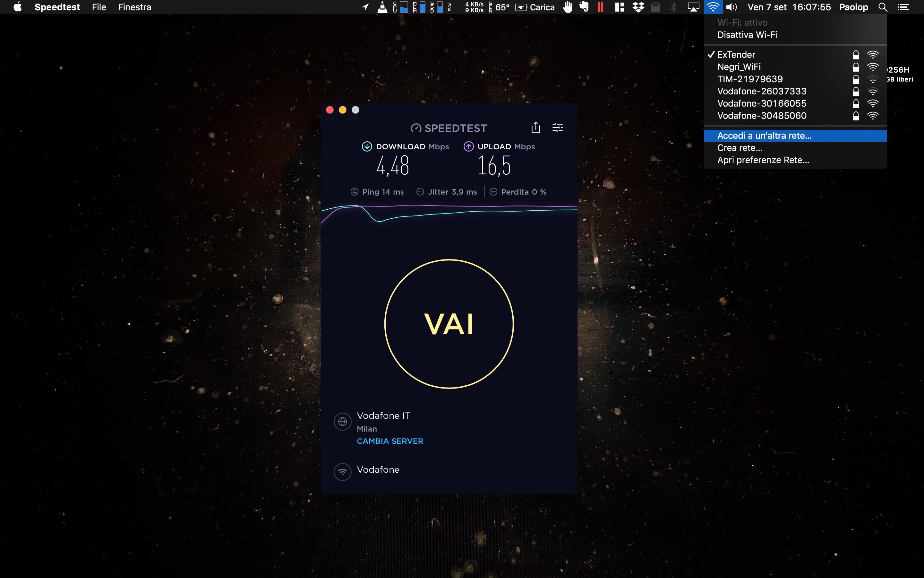Click the Jitter 3,9 ms value
The height and width of the screenshot is (578, 924).
(452, 192)
